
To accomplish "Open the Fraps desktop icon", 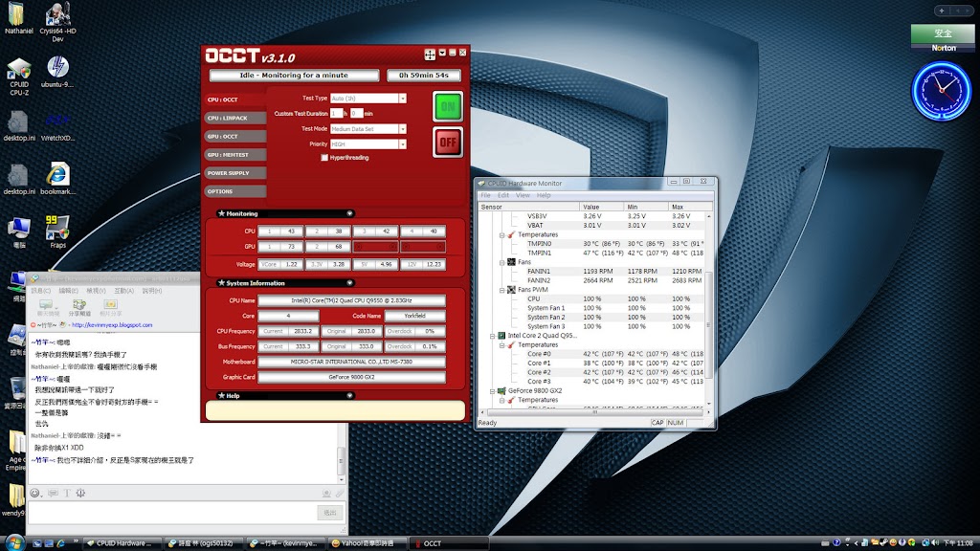I will (57, 231).
